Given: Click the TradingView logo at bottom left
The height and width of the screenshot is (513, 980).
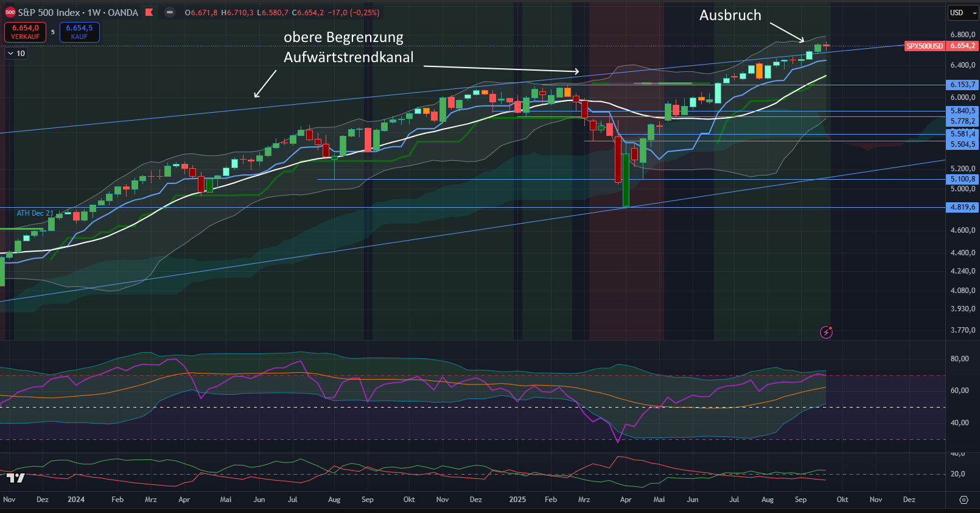Looking at the screenshot, I should pyautogui.click(x=16, y=478).
